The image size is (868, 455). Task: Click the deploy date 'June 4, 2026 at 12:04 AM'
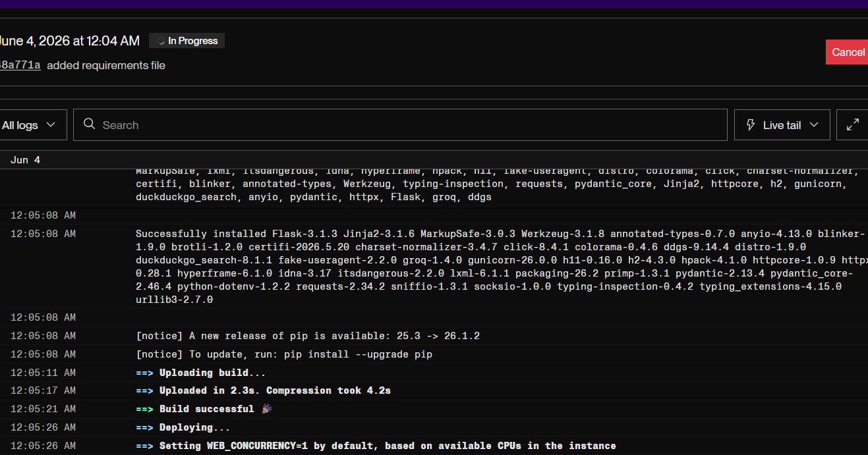69,41
